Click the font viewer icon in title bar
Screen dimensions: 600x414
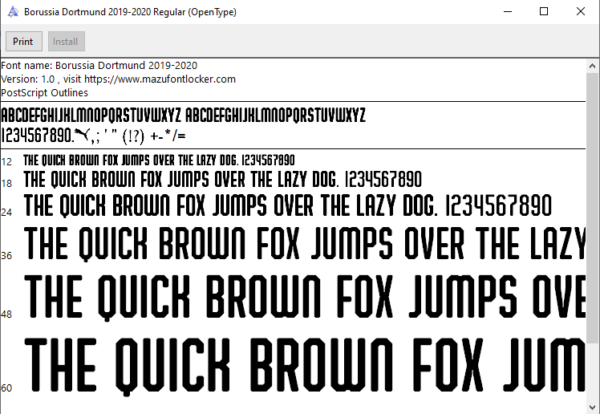(x=13, y=12)
